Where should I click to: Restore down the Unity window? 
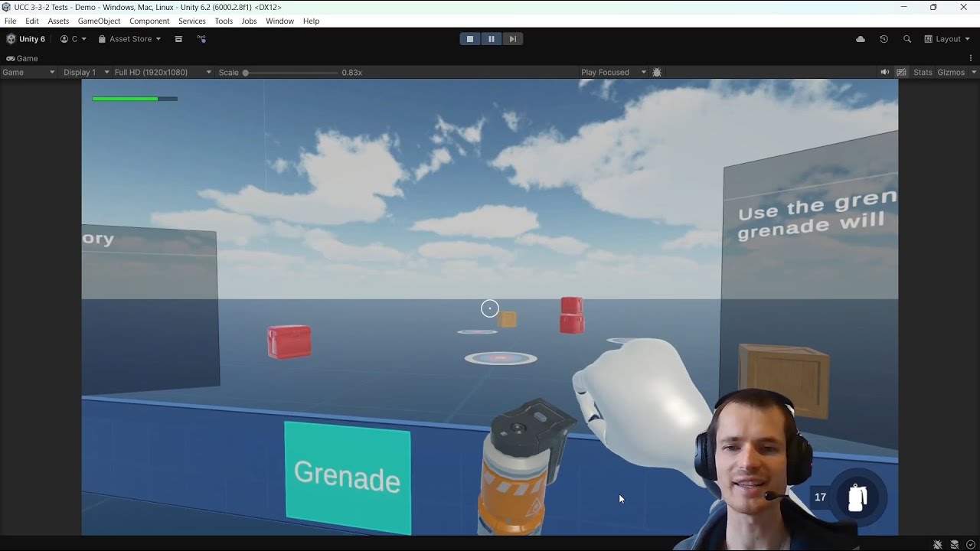[933, 7]
